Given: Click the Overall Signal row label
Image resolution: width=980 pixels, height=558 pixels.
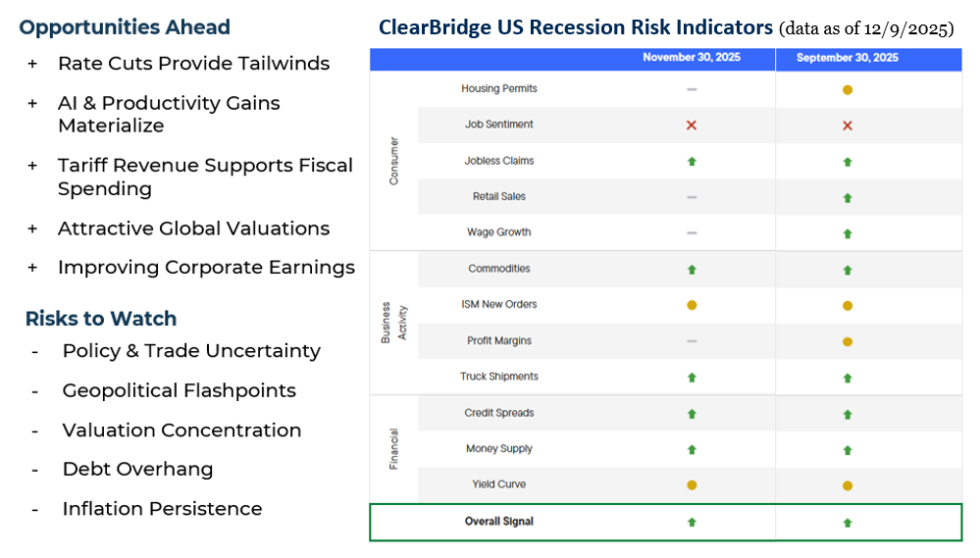Looking at the screenshot, I should (x=499, y=522).
